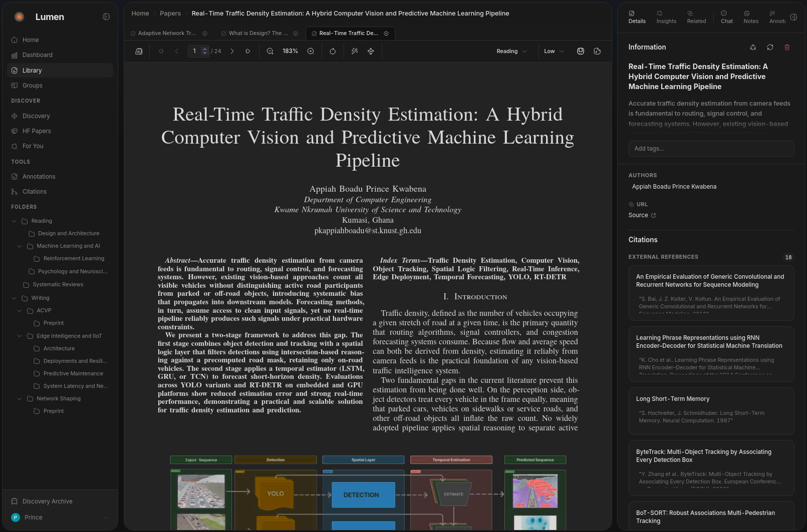
Task: Zoom out of the document
Action: pyautogui.click(x=270, y=51)
